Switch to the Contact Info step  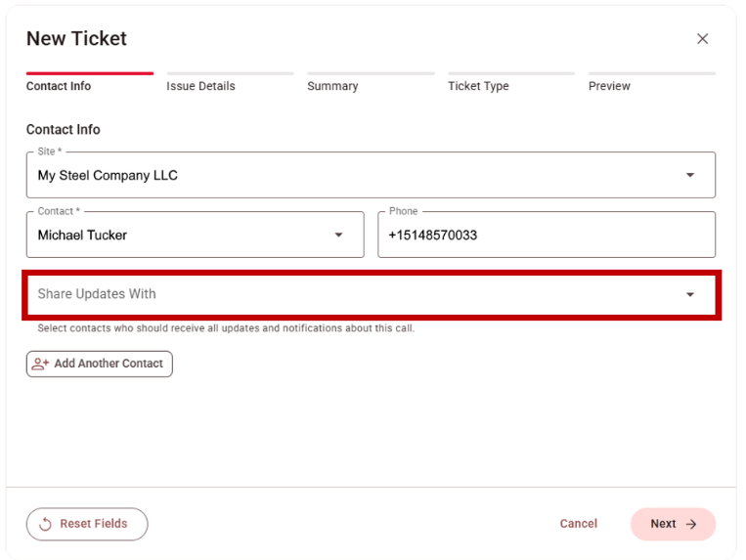coord(59,86)
